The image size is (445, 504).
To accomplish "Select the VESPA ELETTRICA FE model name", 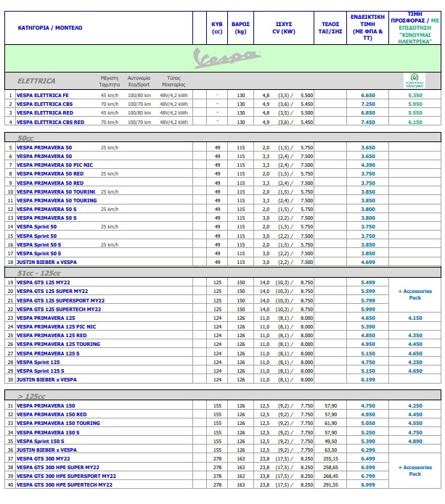I will (x=43, y=96).
